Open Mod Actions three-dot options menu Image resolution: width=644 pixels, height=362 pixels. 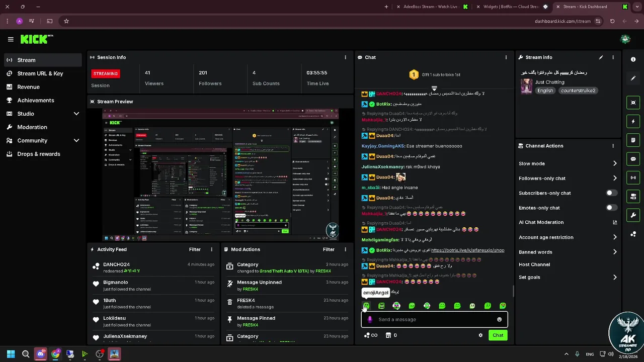345,249
